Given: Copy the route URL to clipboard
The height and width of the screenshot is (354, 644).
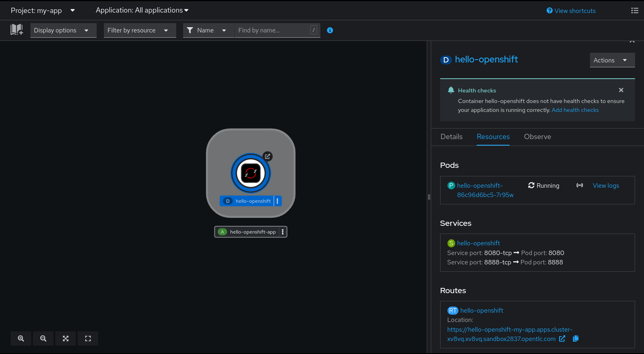Looking at the screenshot, I should point(575,339).
